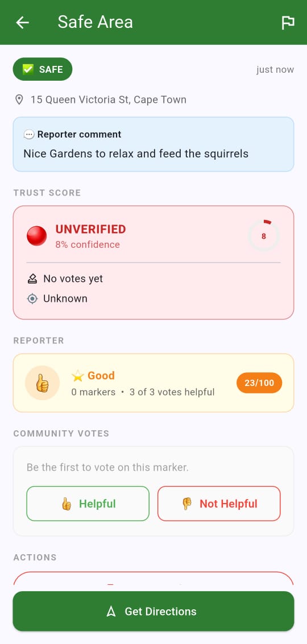Vote Not Helpful on this marker
307x644 pixels.
pos(219,504)
